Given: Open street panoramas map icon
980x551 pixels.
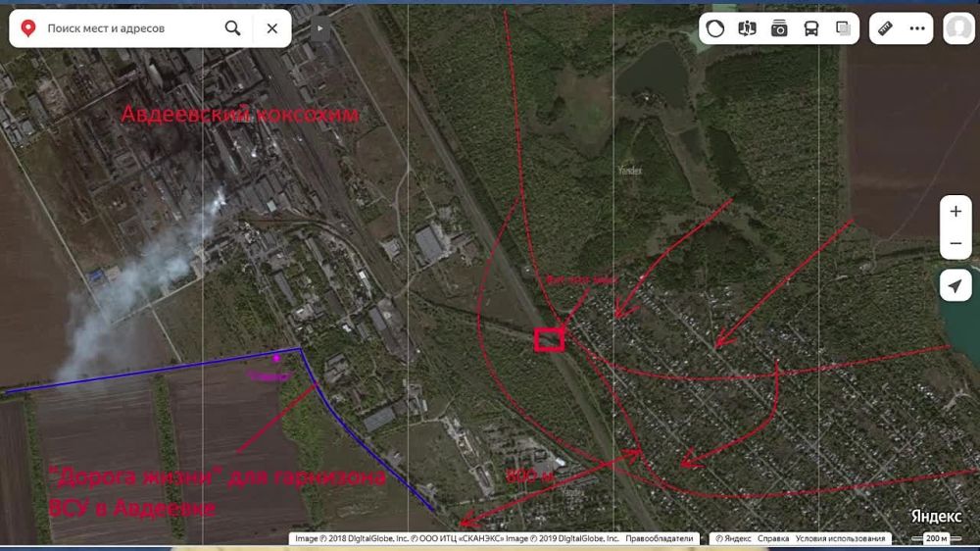Looking at the screenshot, I should click(747, 28).
